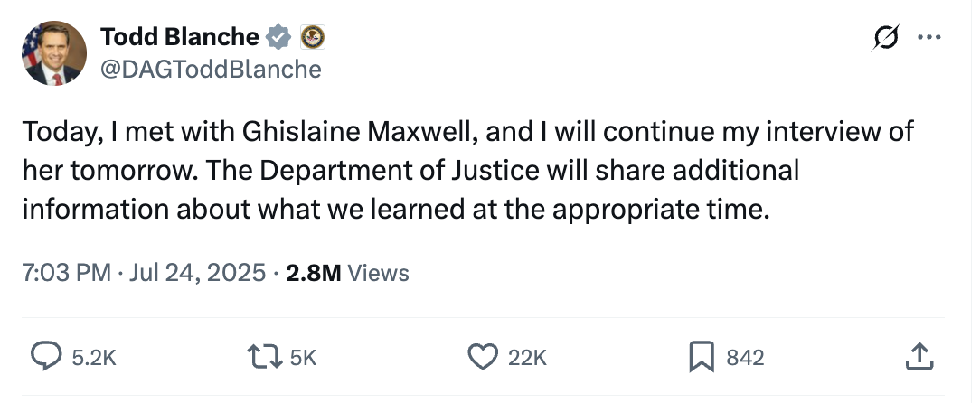
Task: Click the Justice Department affiliation badge
Action: click(312, 37)
